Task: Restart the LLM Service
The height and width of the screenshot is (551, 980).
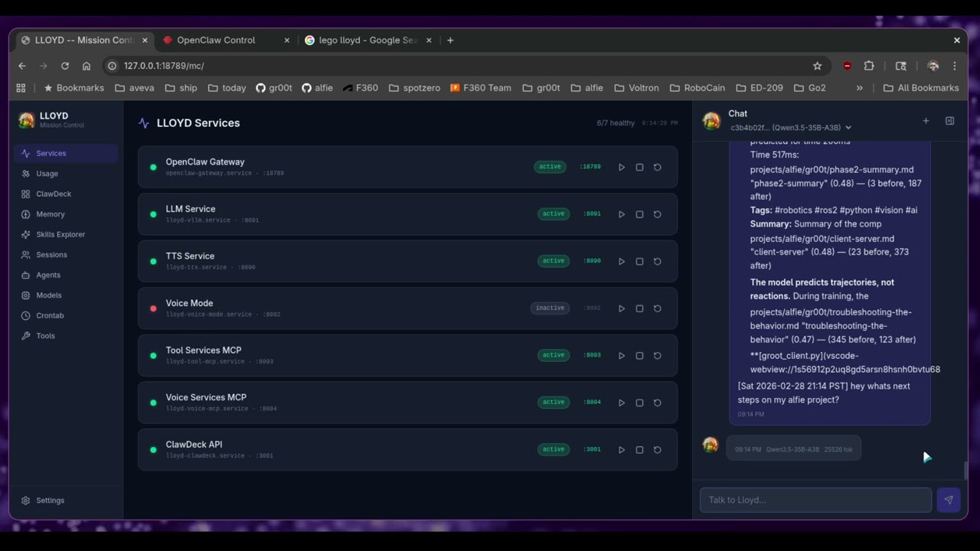Action: 657,214
